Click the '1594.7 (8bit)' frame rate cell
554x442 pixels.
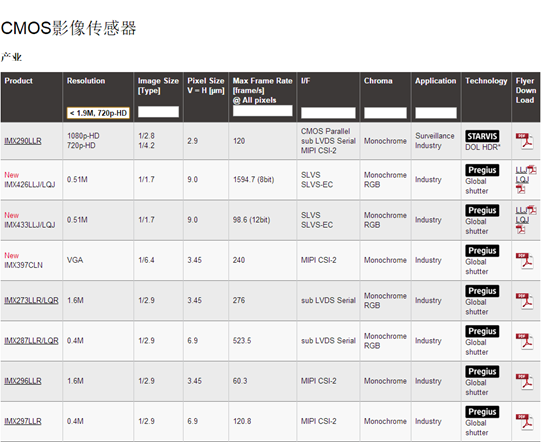253,179
